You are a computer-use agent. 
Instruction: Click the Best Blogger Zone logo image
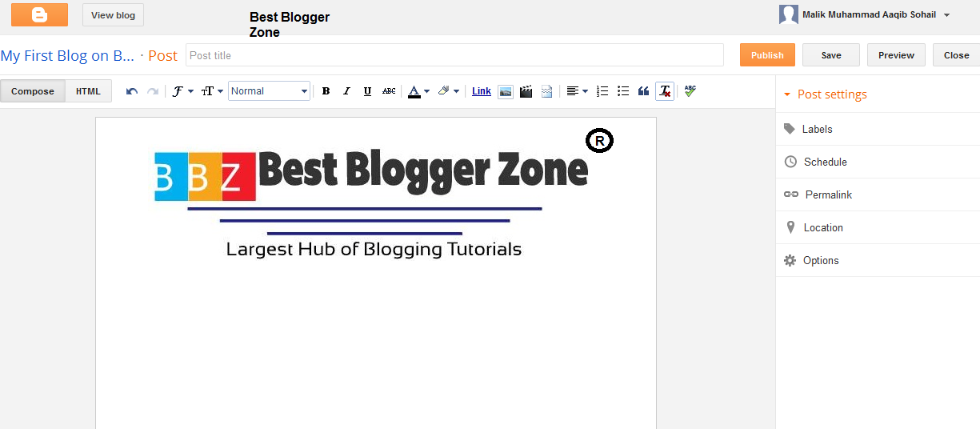tap(382, 192)
